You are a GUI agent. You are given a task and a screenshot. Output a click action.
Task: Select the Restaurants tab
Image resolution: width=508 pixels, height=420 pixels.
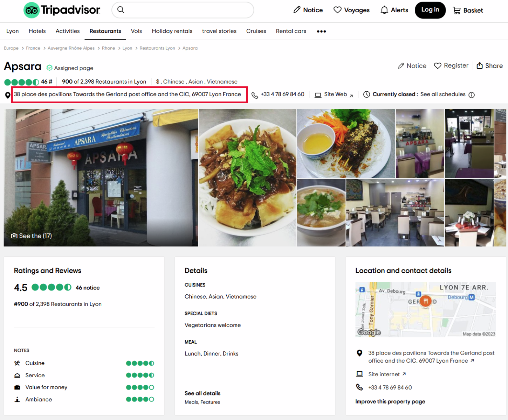(x=105, y=31)
